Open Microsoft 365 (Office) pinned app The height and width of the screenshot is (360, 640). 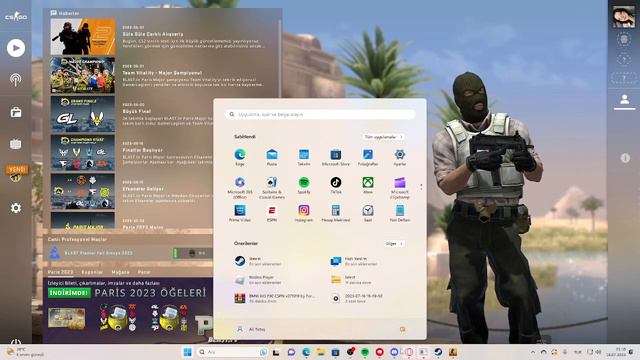240,188
